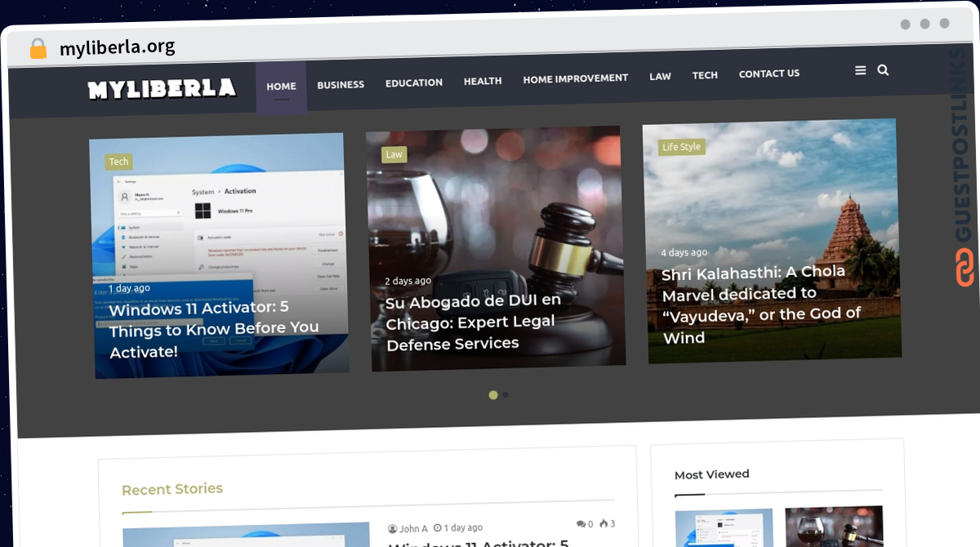Open the Education menu item
Screen dimensions: 980x547
(414, 82)
